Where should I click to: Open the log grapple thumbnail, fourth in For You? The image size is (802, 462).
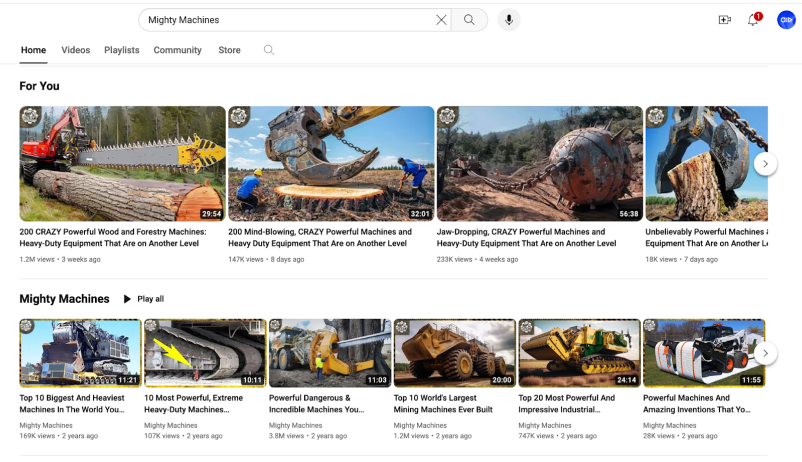706,164
